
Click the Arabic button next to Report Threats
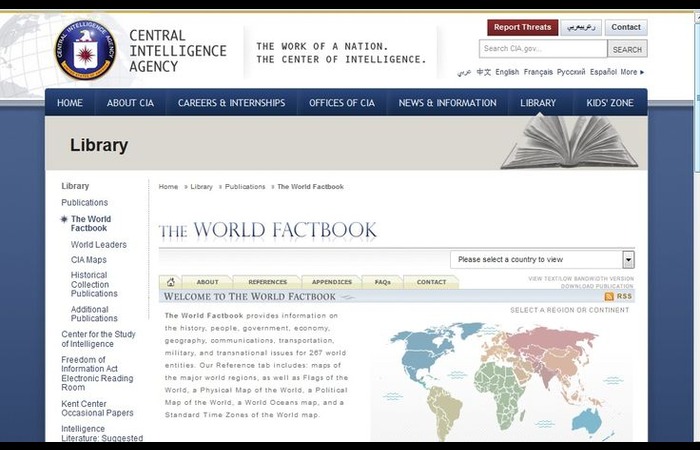581,27
